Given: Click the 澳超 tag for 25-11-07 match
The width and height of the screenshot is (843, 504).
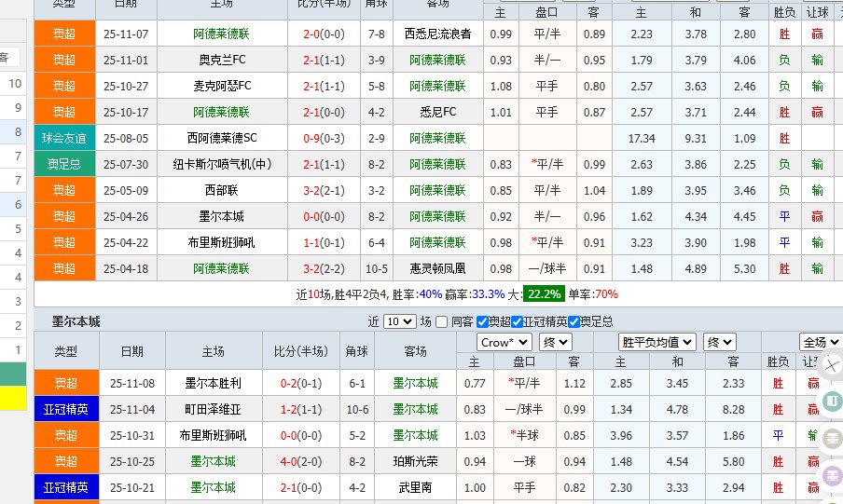Looking at the screenshot, I should pos(64,34).
